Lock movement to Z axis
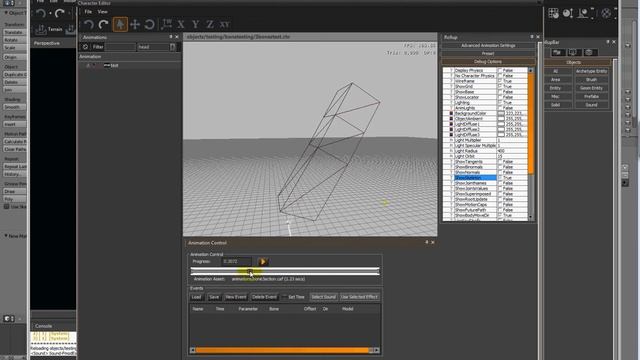Viewport: 640px width, 360px height. 210,24
